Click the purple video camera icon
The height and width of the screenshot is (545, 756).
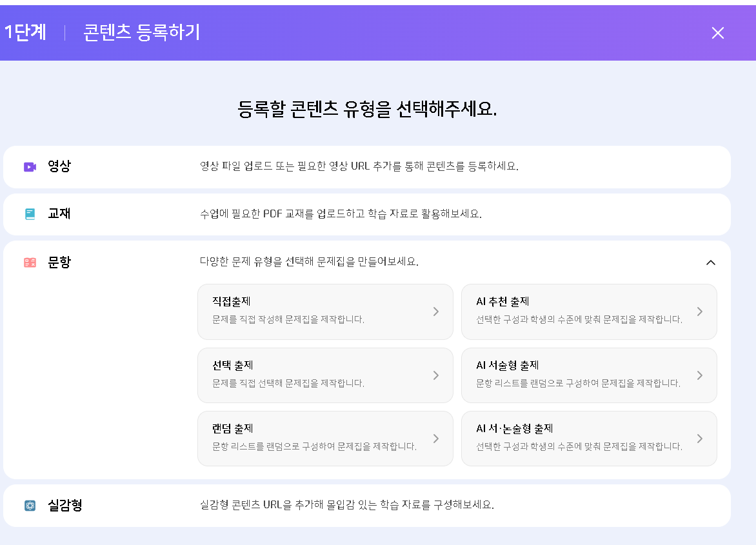tap(30, 167)
